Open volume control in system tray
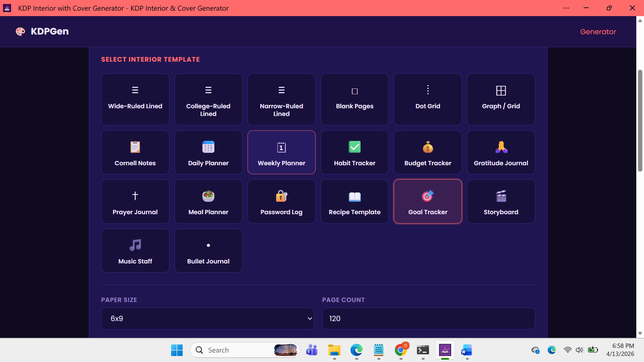 click(x=580, y=350)
